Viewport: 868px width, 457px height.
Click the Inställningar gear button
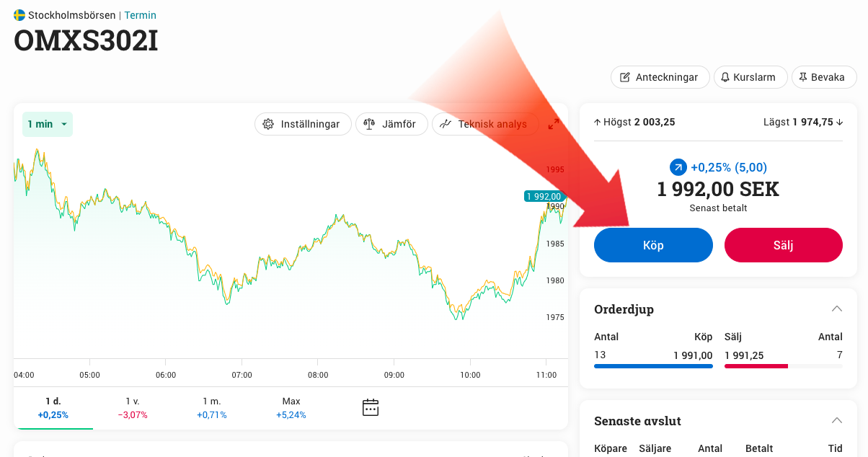tap(303, 124)
